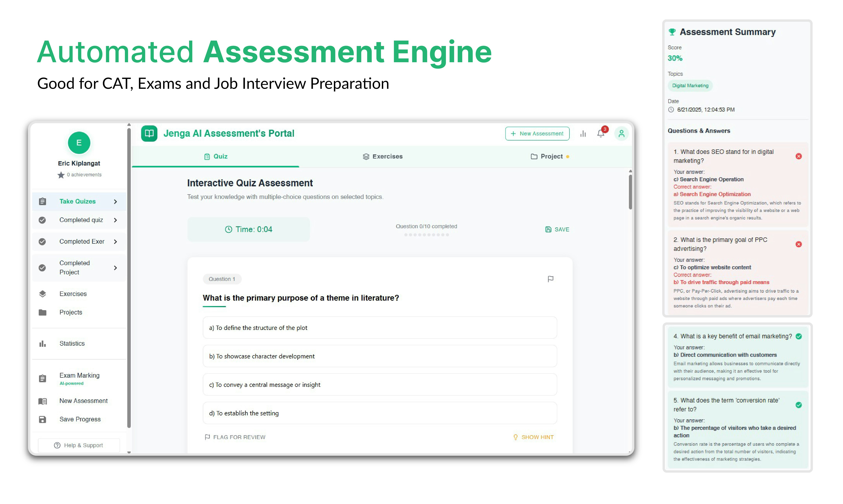Click the Statistics sidebar icon
The width and height of the screenshot is (843, 504).
[43, 343]
